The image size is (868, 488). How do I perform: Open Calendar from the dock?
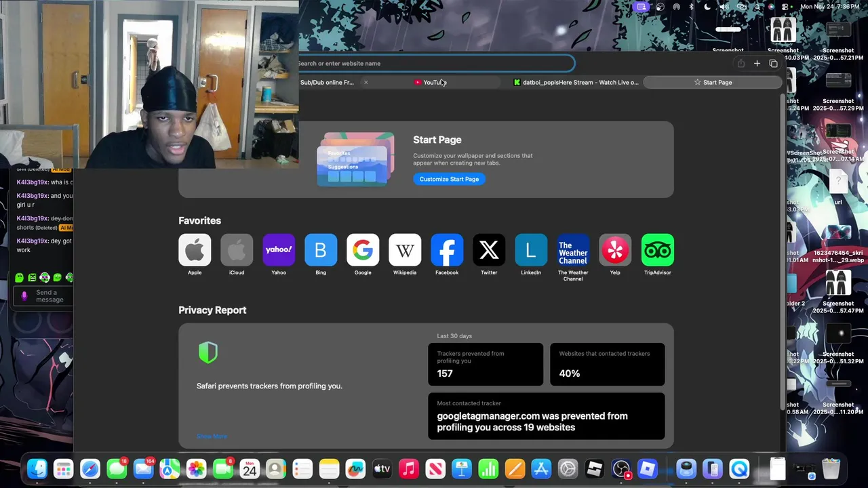point(250,468)
